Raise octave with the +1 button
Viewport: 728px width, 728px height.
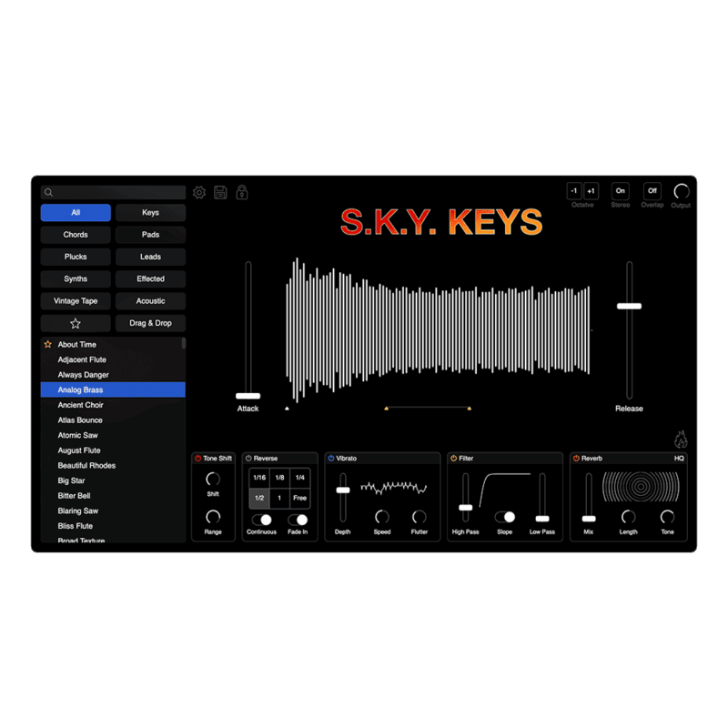pyautogui.click(x=591, y=191)
